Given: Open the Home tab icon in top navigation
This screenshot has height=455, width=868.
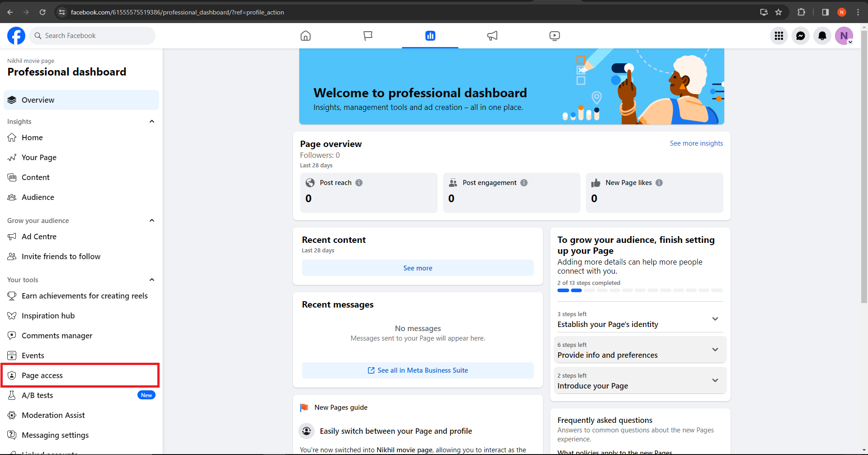Looking at the screenshot, I should (x=306, y=36).
